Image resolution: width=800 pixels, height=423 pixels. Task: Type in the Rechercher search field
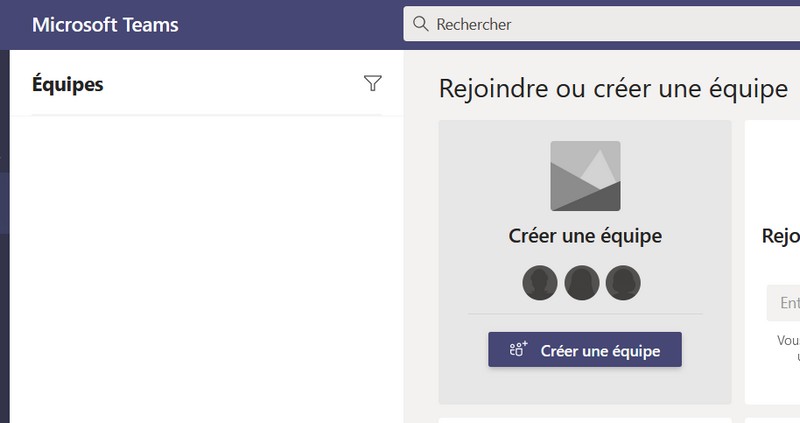pos(600,24)
